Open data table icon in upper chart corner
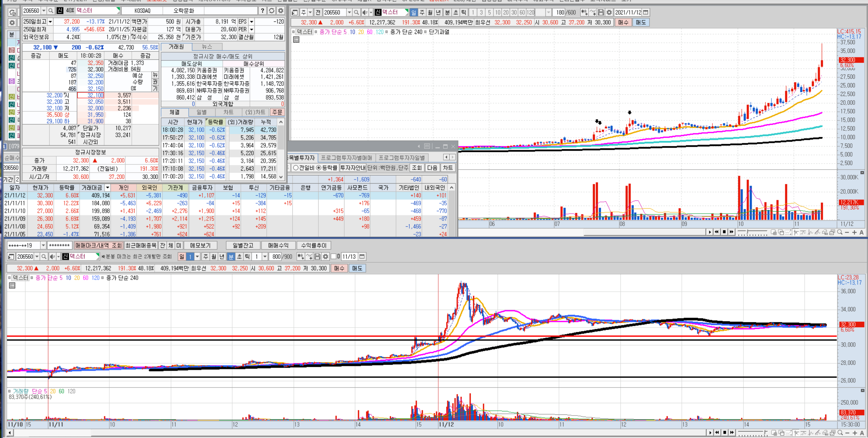Viewport: 868px width, 438px height. pyautogui.click(x=296, y=39)
